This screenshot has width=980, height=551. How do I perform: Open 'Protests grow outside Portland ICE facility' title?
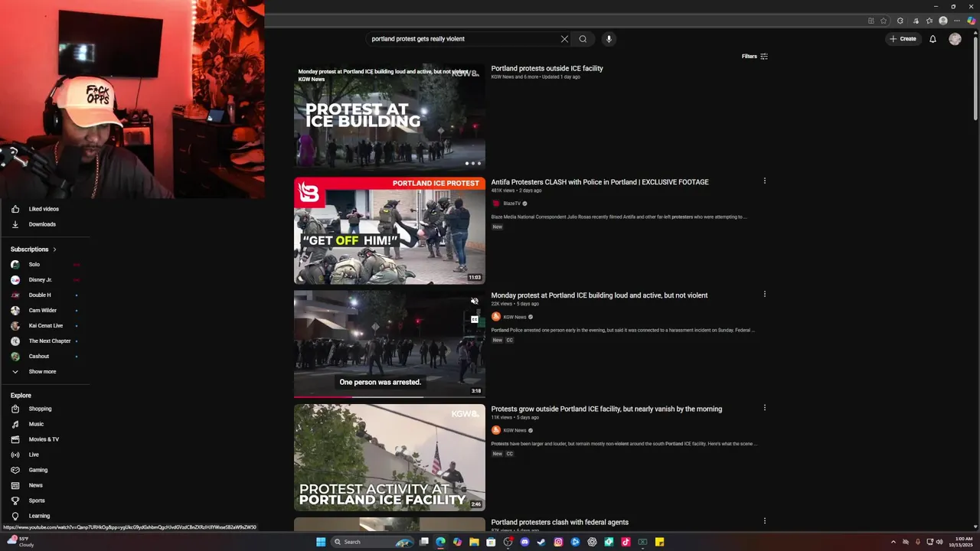tap(606, 409)
